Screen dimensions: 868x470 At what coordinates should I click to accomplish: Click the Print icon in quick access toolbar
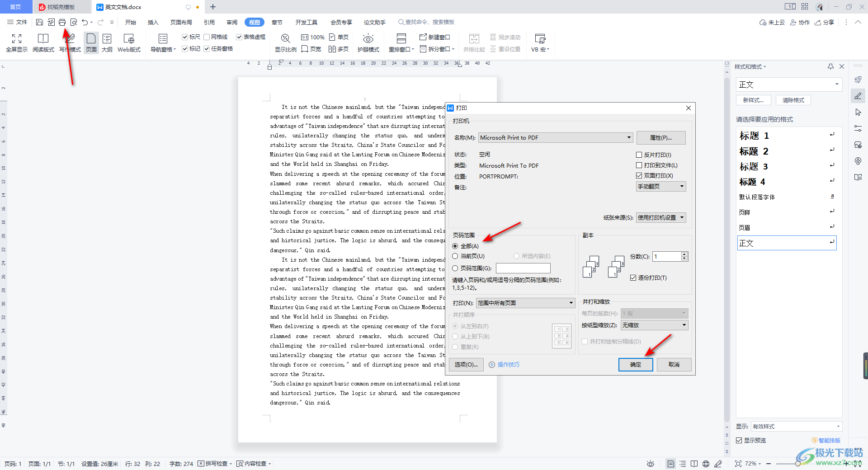coord(62,22)
